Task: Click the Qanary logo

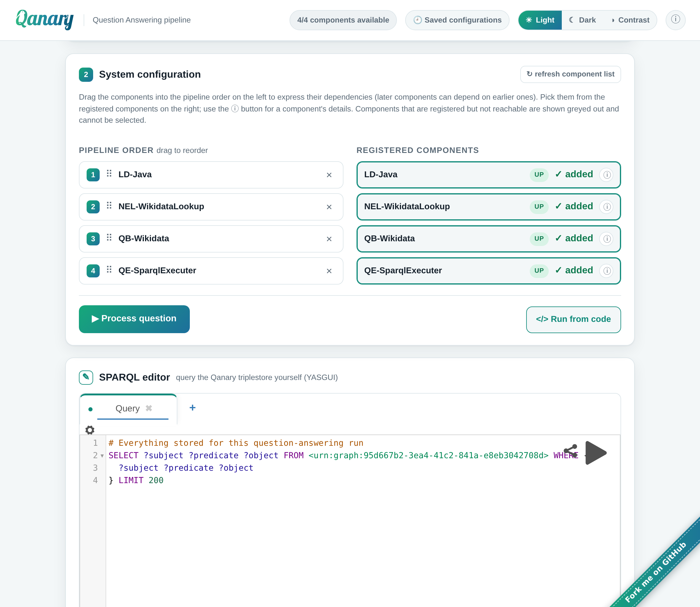Action: (45, 20)
